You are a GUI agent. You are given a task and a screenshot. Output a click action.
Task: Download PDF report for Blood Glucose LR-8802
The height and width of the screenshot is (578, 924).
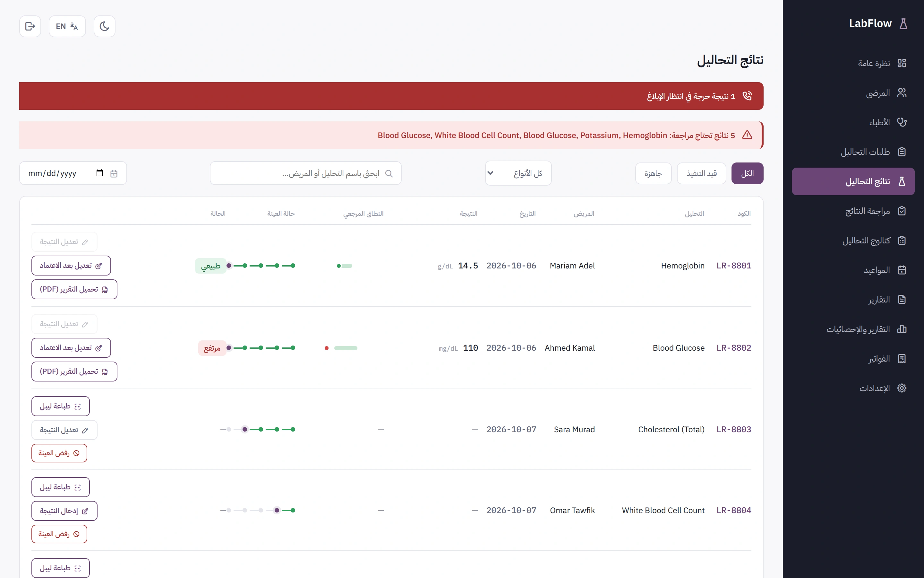coord(74,372)
